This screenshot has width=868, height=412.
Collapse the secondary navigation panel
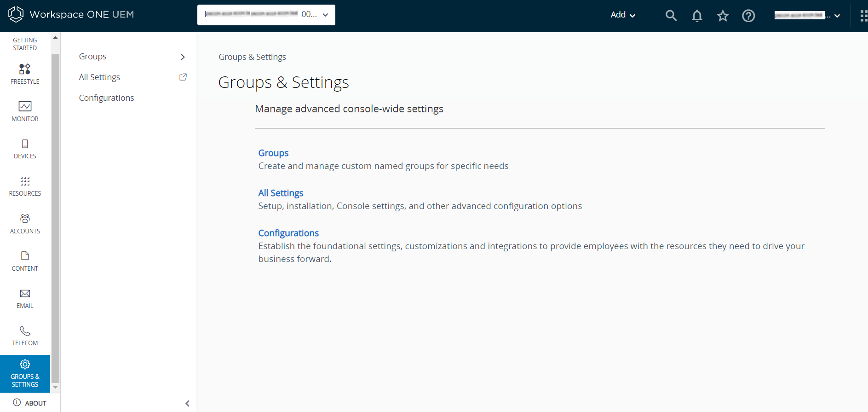[x=187, y=404]
